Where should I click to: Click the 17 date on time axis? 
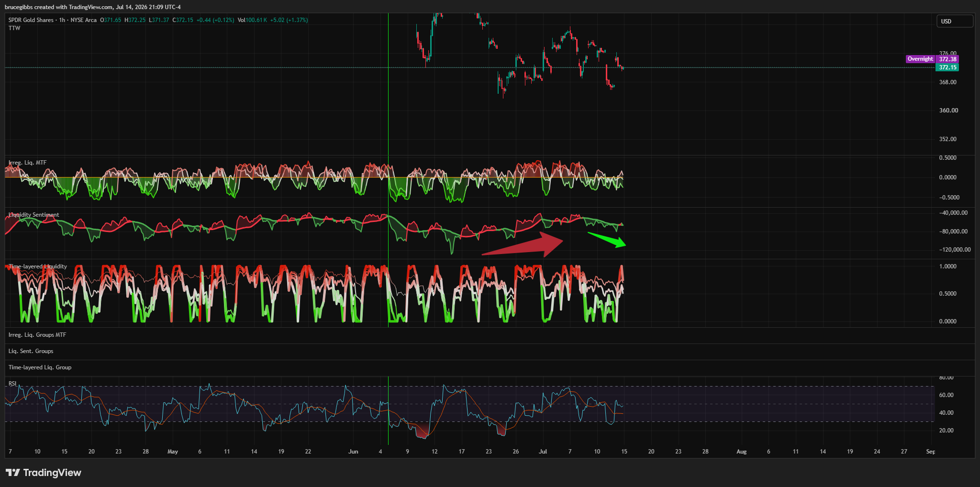coord(462,452)
